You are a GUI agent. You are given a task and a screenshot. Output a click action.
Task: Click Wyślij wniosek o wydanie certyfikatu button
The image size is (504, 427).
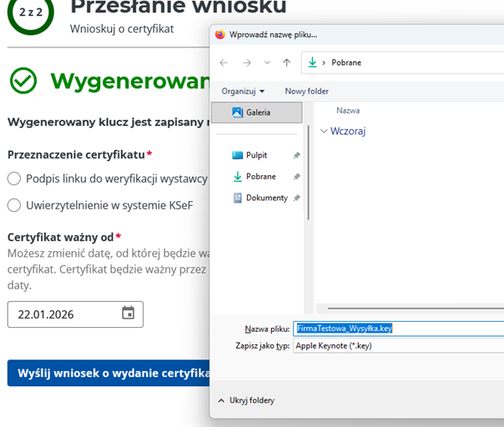pyautogui.click(x=108, y=373)
